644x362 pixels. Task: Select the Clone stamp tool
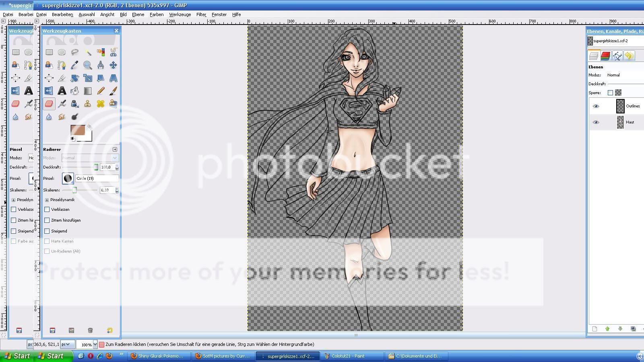click(87, 104)
